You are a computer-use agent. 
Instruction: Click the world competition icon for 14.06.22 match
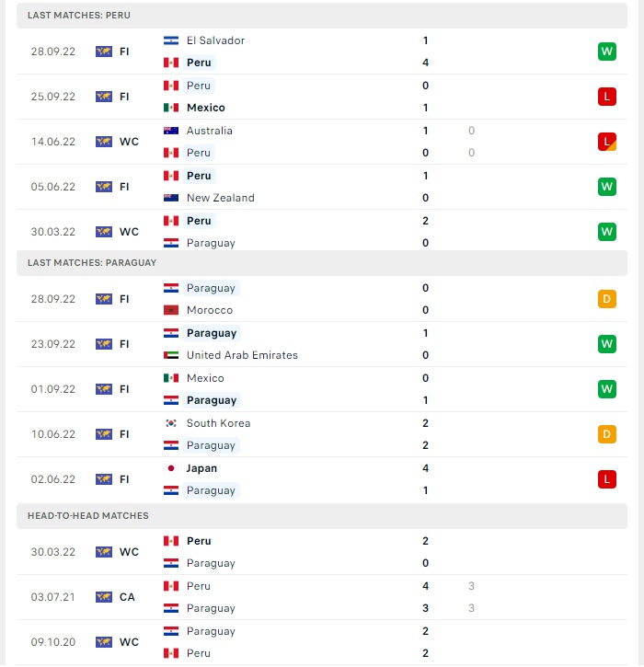104,142
